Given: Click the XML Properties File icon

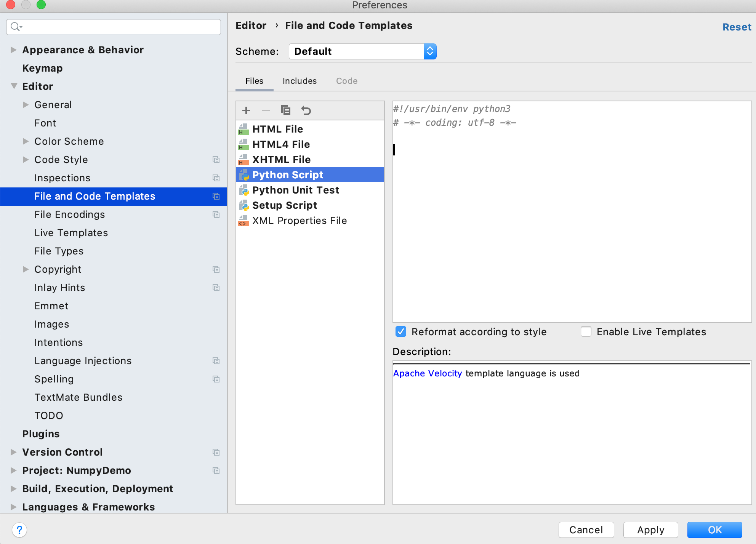Looking at the screenshot, I should (243, 221).
